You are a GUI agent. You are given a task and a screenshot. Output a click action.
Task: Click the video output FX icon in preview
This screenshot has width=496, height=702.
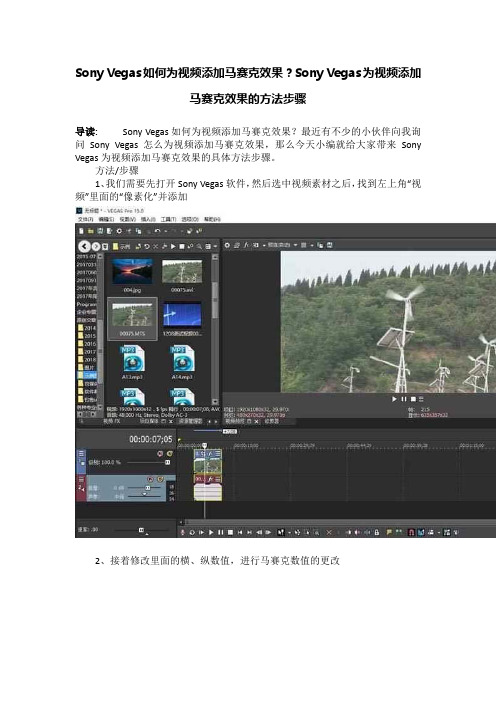(246, 245)
